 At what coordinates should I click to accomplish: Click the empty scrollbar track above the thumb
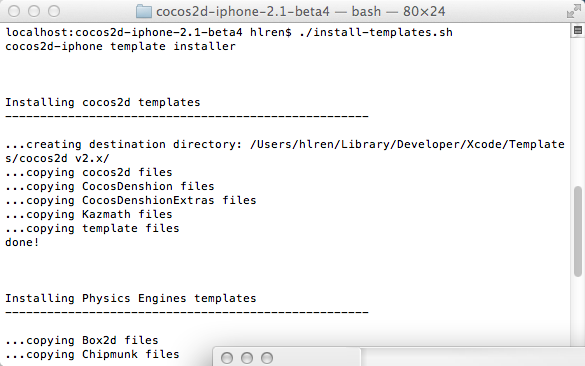(x=578, y=112)
